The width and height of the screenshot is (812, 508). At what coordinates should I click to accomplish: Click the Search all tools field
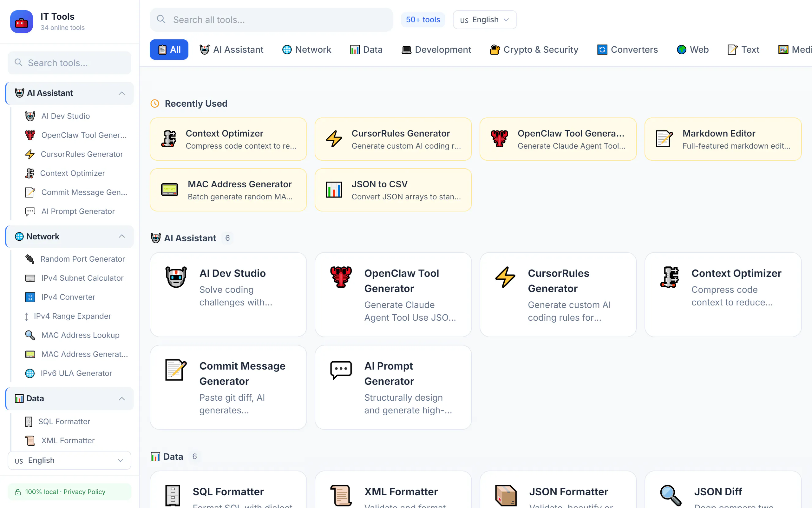click(x=272, y=20)
